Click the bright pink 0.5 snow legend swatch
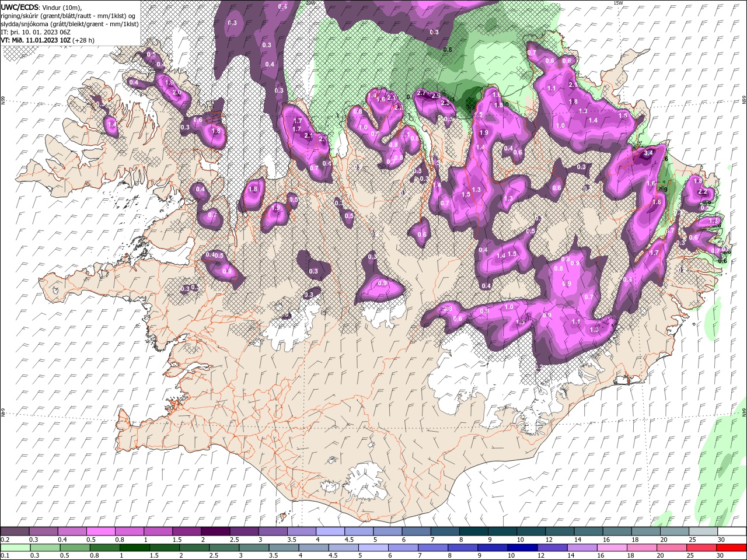 pos(101,531)
